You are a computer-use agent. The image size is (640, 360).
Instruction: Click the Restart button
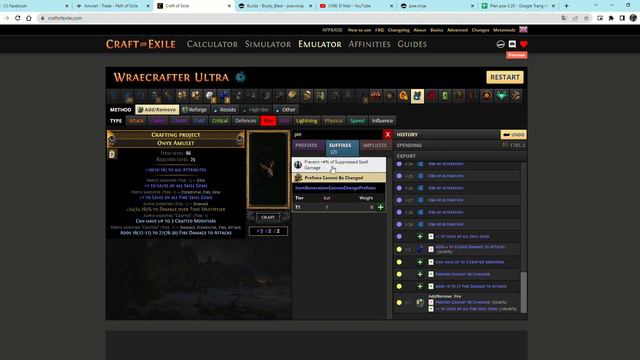pyautogui.click(x=505, y=77)
